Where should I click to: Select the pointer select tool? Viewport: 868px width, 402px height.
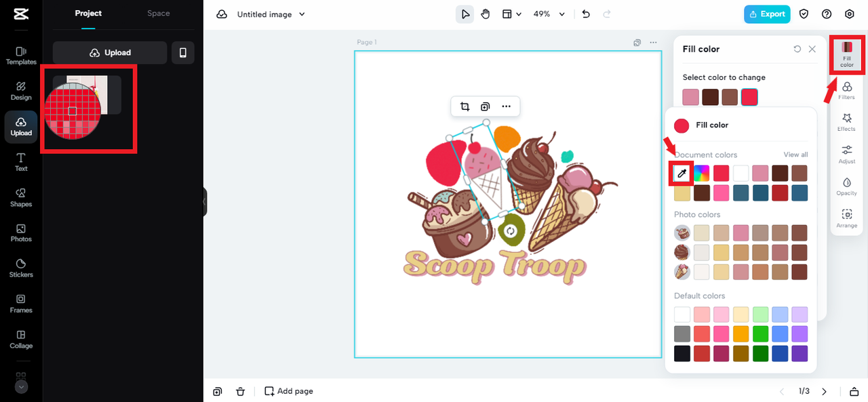(x=465, y=14)
